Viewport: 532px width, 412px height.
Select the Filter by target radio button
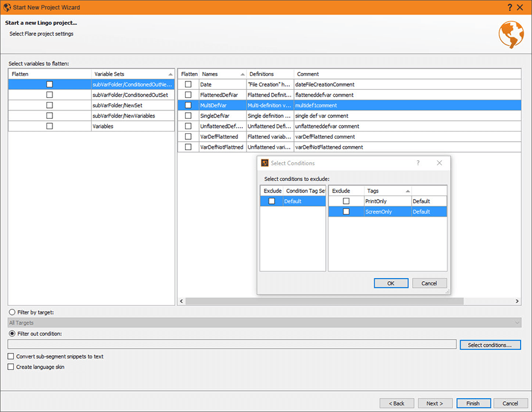click(x=12, y=312)
